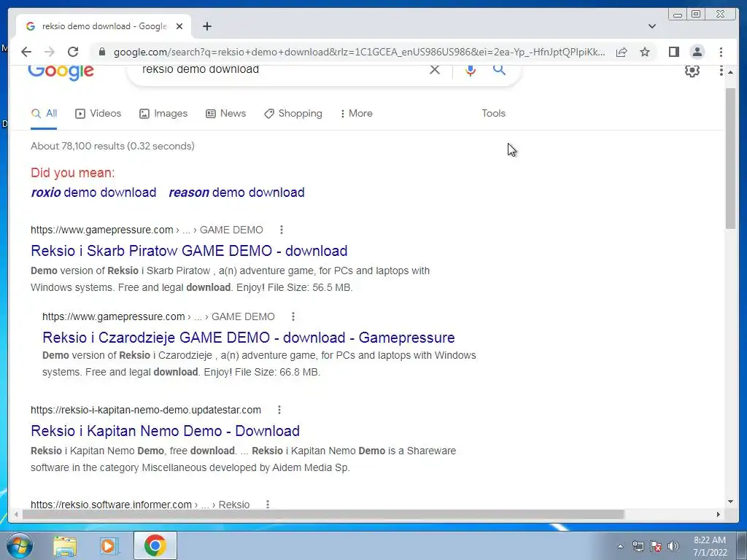The height and width of the screenshot is (560, 747).
Task: Open Windows Media Player from taskbar
Action: coord(109,545)
